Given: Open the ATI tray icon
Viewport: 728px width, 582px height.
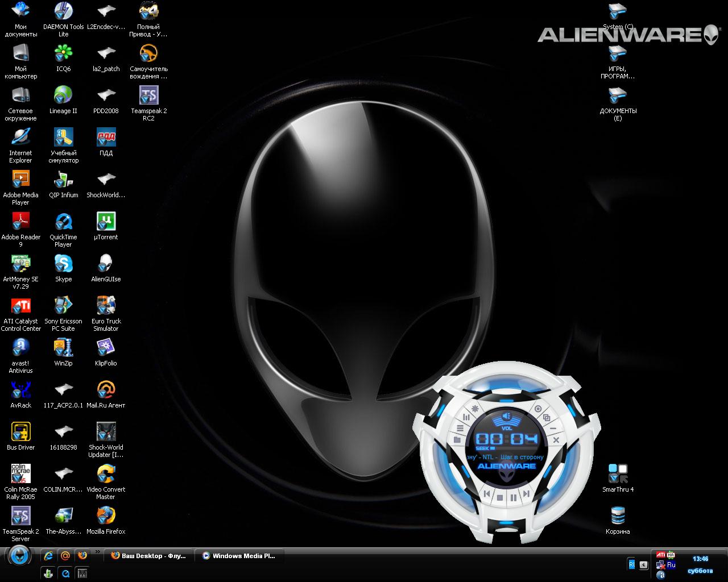Looking at the screenshot, I should 661,555.
